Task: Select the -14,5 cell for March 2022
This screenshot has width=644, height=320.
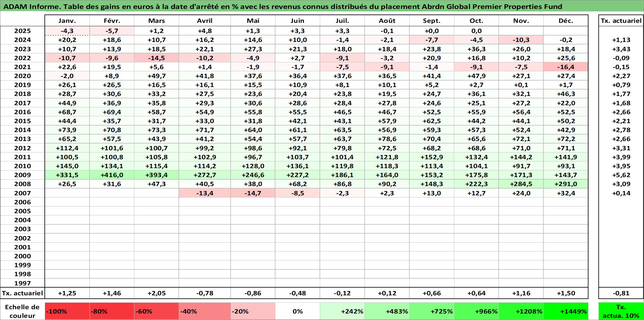Action: point(157,58)
